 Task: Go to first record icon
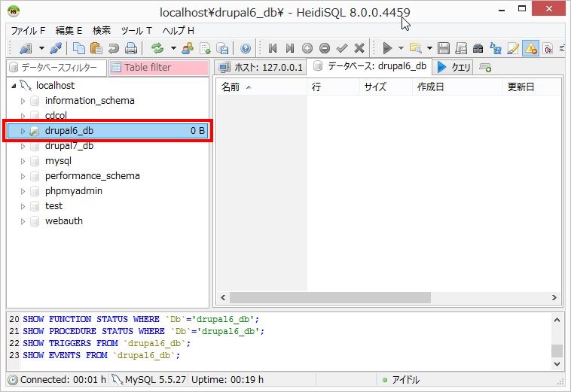(273, 48)
